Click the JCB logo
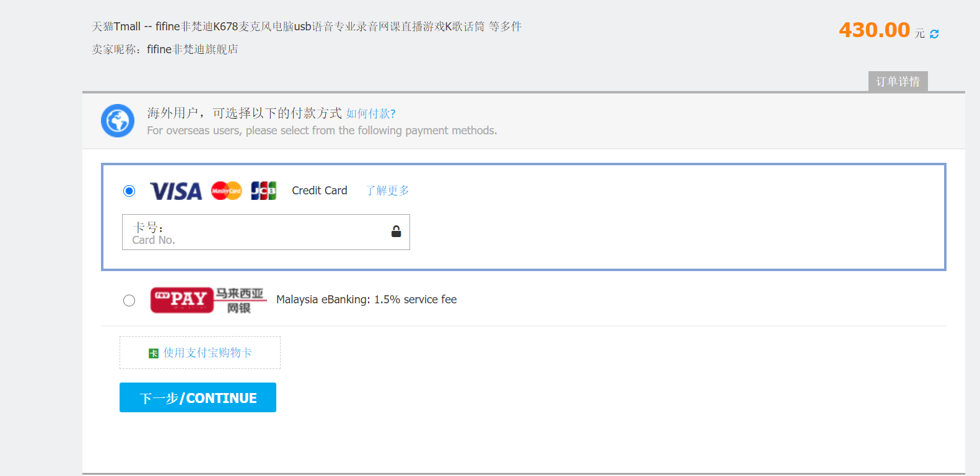This screenshot has height=476, width=980. tap(263, 191)
